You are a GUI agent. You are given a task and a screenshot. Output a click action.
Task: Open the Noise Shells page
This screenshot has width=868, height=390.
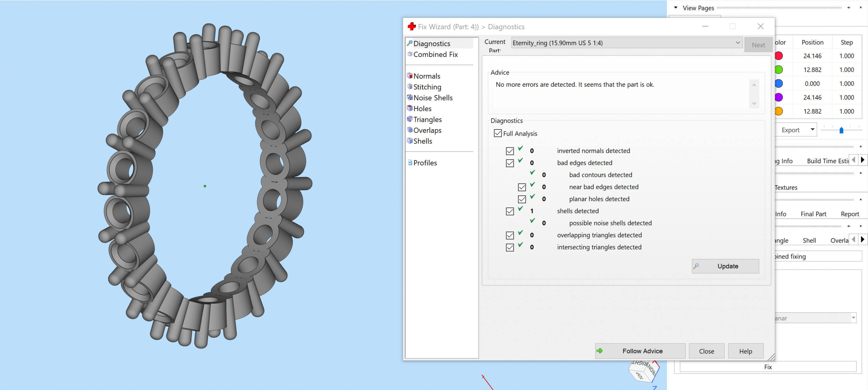432,98
